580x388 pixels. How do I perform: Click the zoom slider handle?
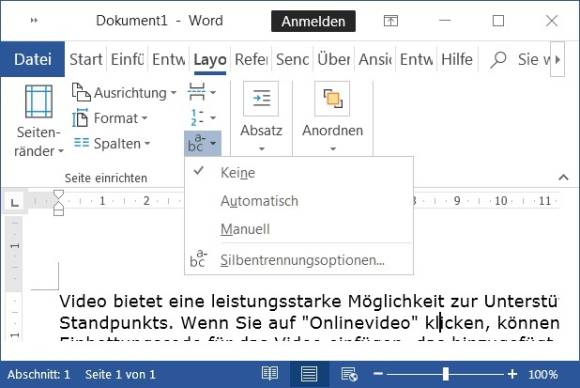[x=446, y=374]
